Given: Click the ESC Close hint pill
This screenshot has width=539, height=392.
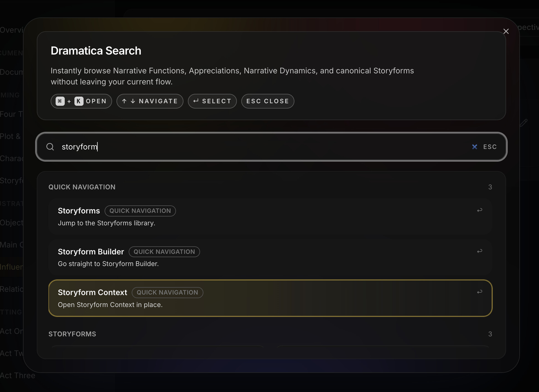Looking at the screenshot, I should tap(268, 101).
